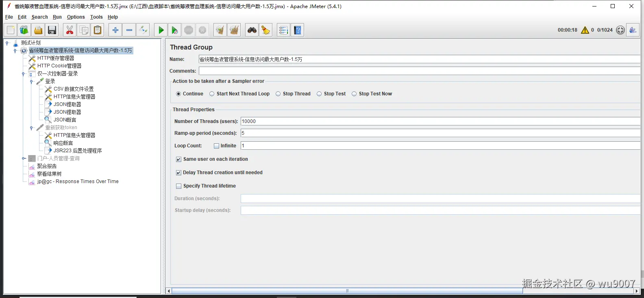Screen dimensions: 644x298
Task: Clear all results (double broom)
Action: pos(234,30)
